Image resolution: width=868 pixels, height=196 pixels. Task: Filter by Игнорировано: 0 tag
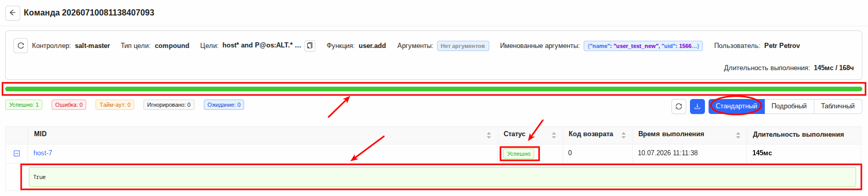pyautogui.click(x=169, y=105)
